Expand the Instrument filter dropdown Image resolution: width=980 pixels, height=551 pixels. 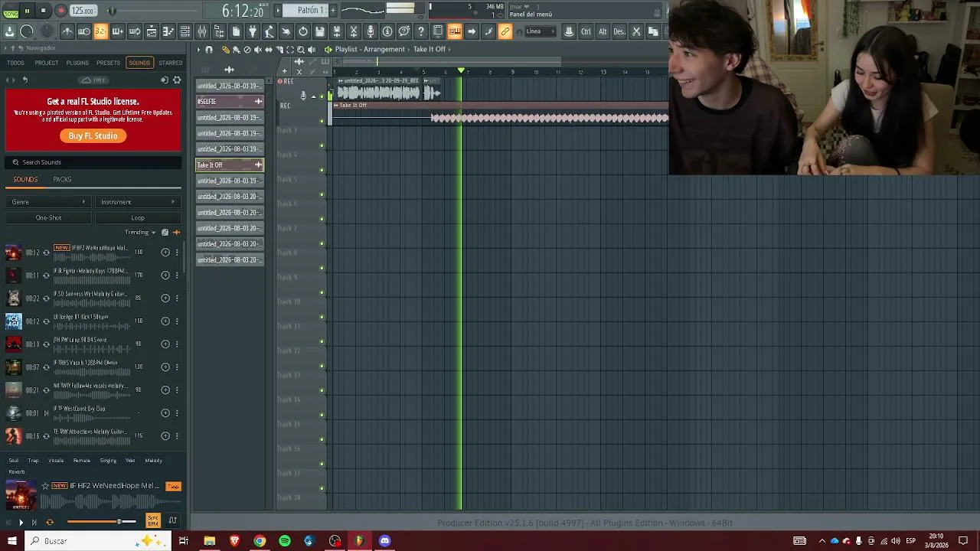pos(137,202)
